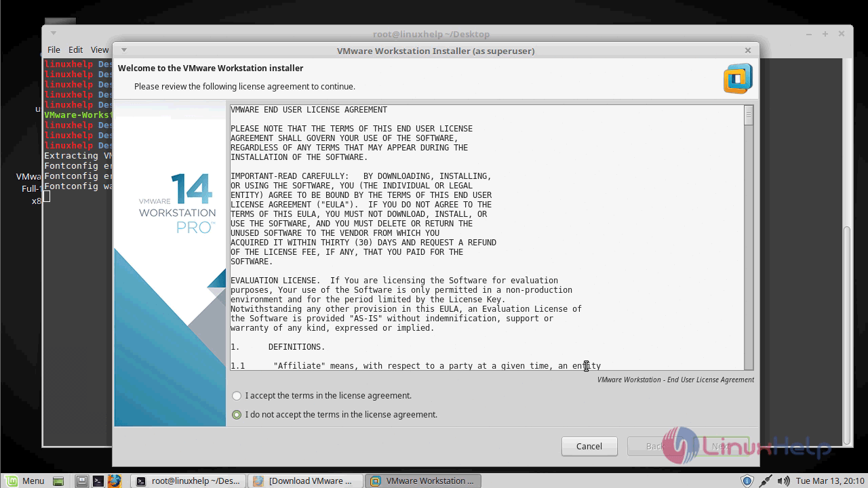Switch to root@linuxhelp terminal taskbar item

coord(188,481)
